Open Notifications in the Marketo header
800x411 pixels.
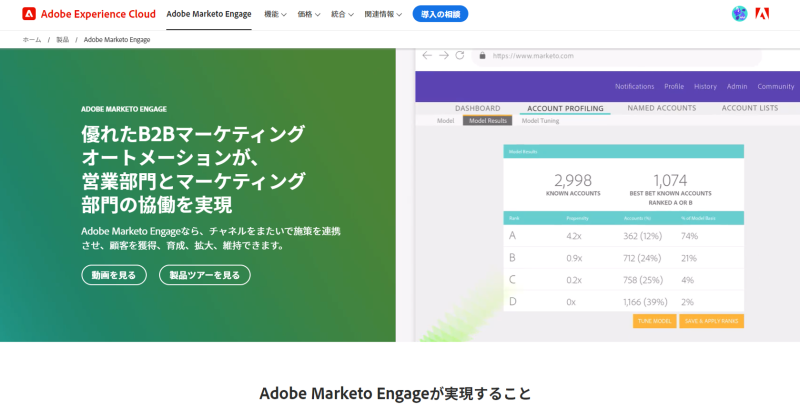pyautogui.click(x=634, y=86)
